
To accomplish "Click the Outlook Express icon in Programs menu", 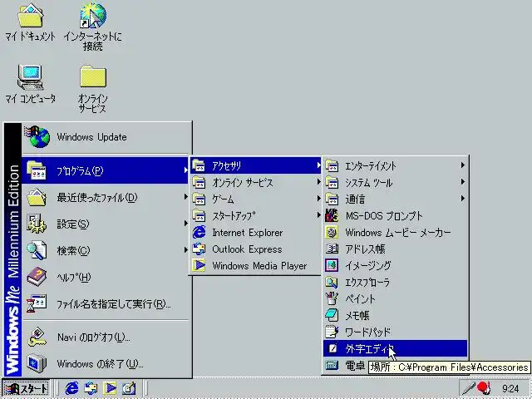I will [x=199, y=249].
